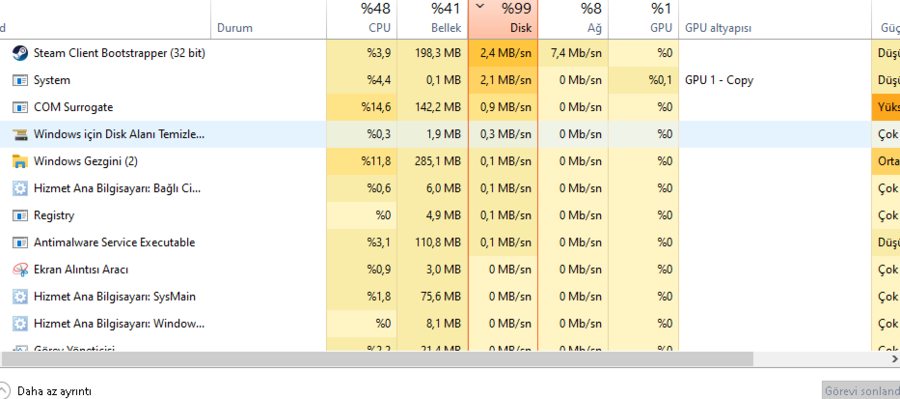Select Ekran Alıntısı Aracı process name
The width and height of the screenshot is (900, 399).
[x=81, y=270]
